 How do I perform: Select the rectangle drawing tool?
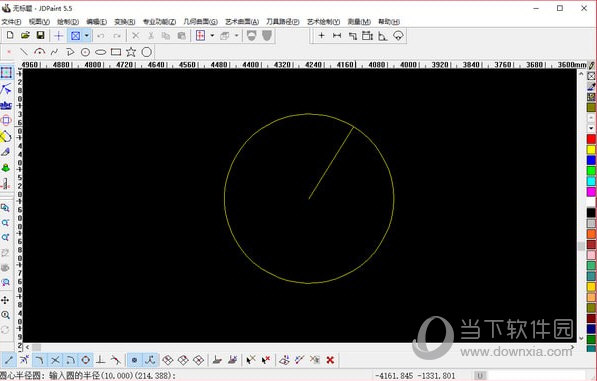pos(116,52)
